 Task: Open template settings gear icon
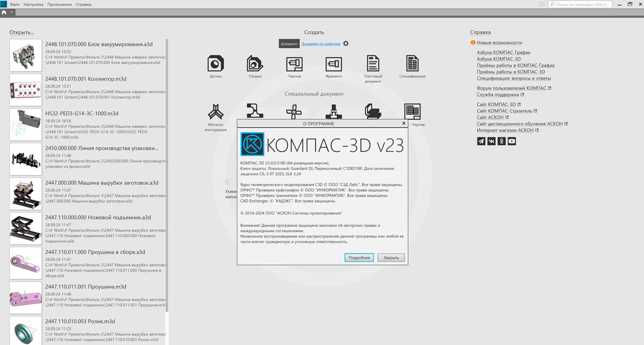(x=346, y=44)
